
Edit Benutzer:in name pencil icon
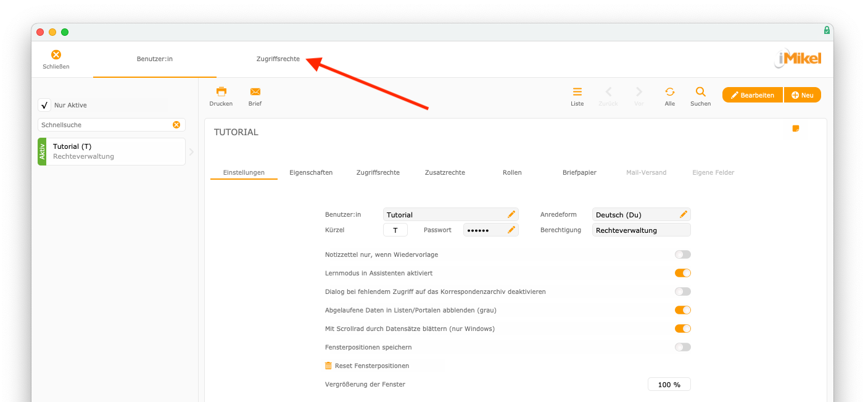click(511, 214)
